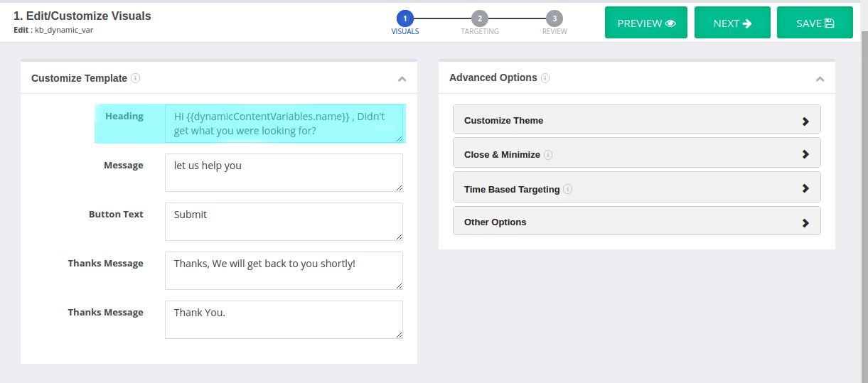Expand the Time Based Targeting section
The width and height of the screenshot is (868, 383).
pyautogui.click(x=637, y=187)
